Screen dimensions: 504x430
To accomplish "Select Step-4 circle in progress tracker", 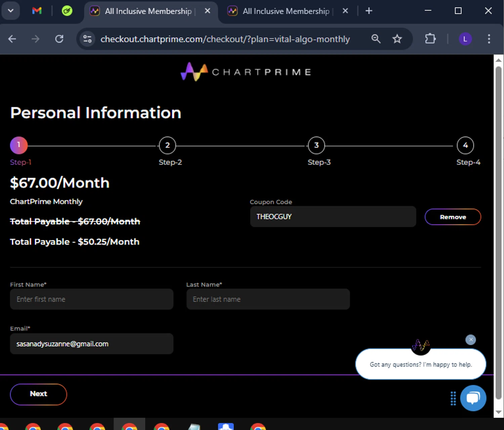I will click(x=465, y=145).
